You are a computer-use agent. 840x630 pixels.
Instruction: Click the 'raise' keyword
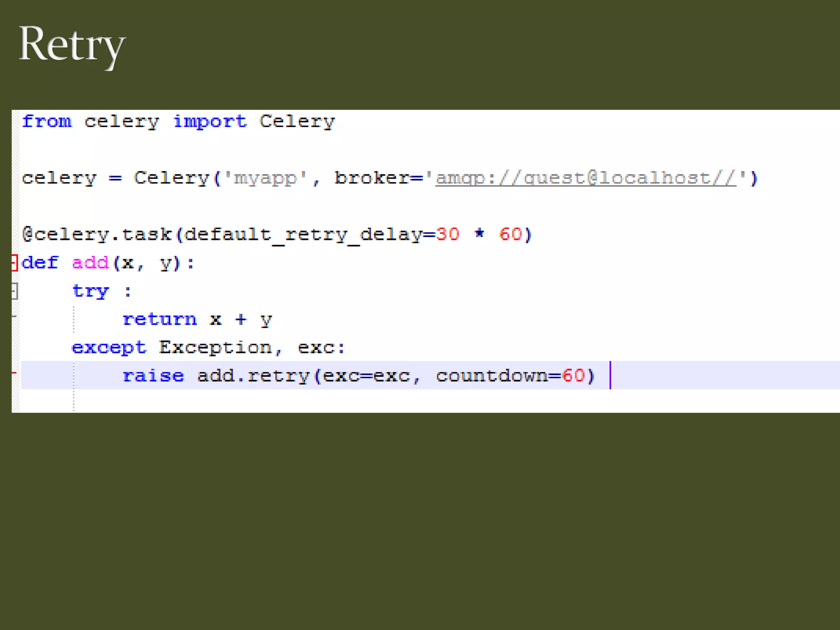[x=153, y=376]
